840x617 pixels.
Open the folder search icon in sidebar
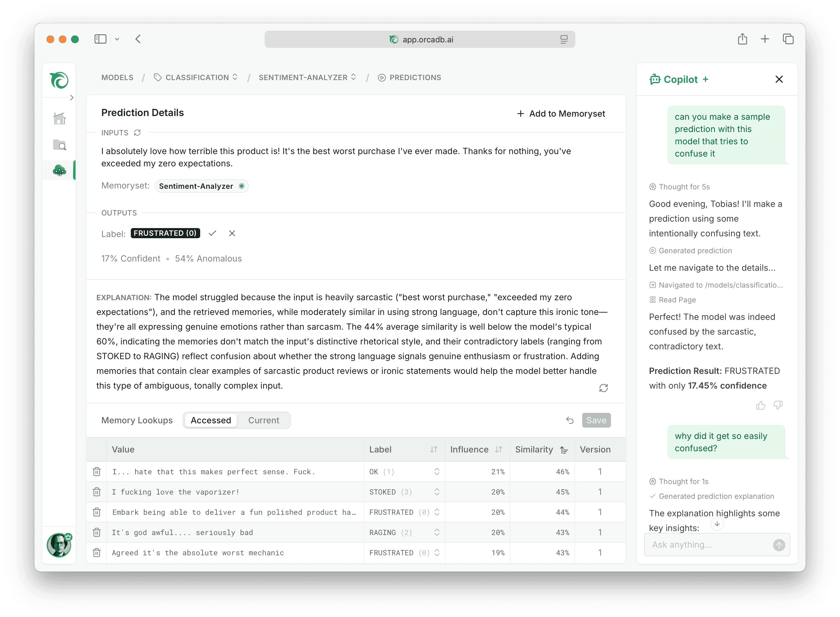[59, 145]
